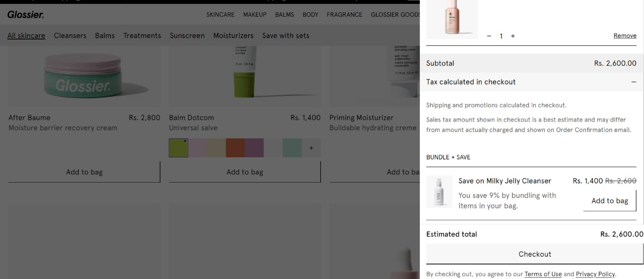Add After Baume to bag
The width and height of the screenshot is (644, 279).
[x=85, y=172]
